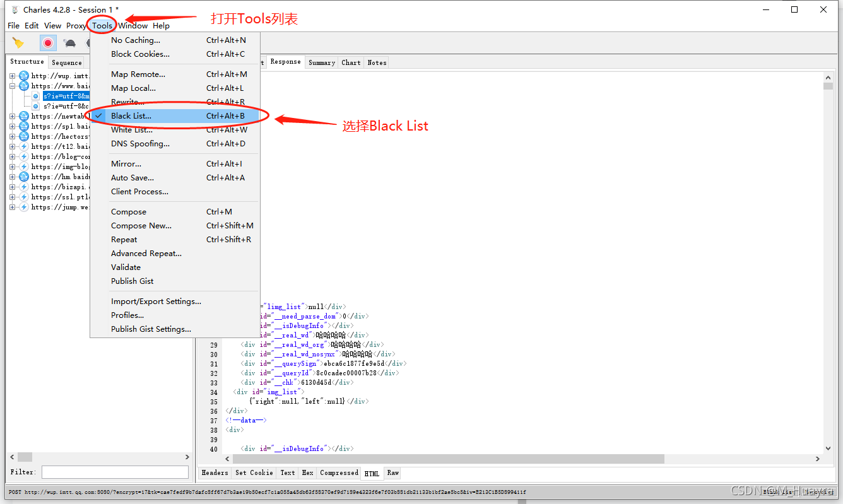Expand the https://jump.we host node
Image resolution: width=843 pixels, height=504 pixels.
(13, 207)
